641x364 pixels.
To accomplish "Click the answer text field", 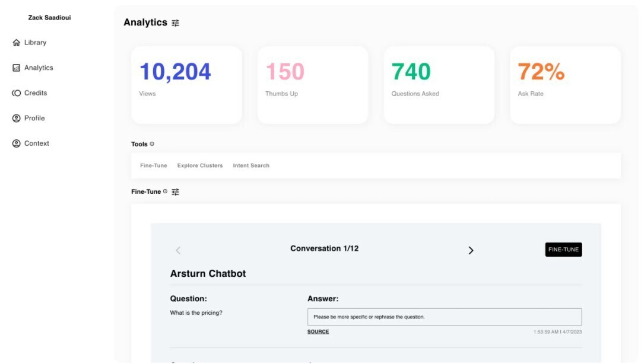I will coord(444,317).
